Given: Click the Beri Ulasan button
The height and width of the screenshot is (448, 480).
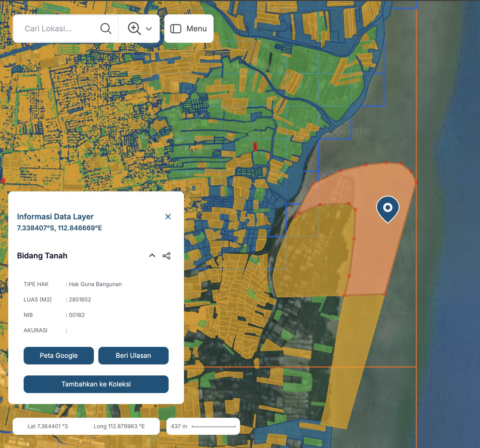Looking at the screenshot, I should (x=133, y=356).
